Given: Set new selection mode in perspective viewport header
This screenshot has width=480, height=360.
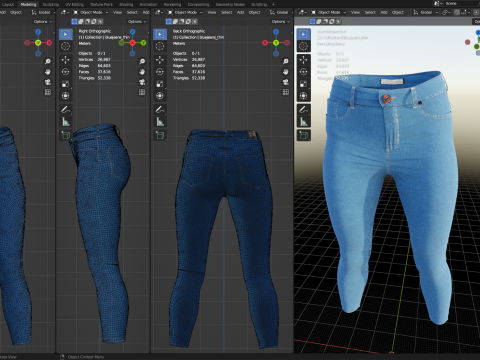Looking at the screenshot, I should [x=312, y=21].
